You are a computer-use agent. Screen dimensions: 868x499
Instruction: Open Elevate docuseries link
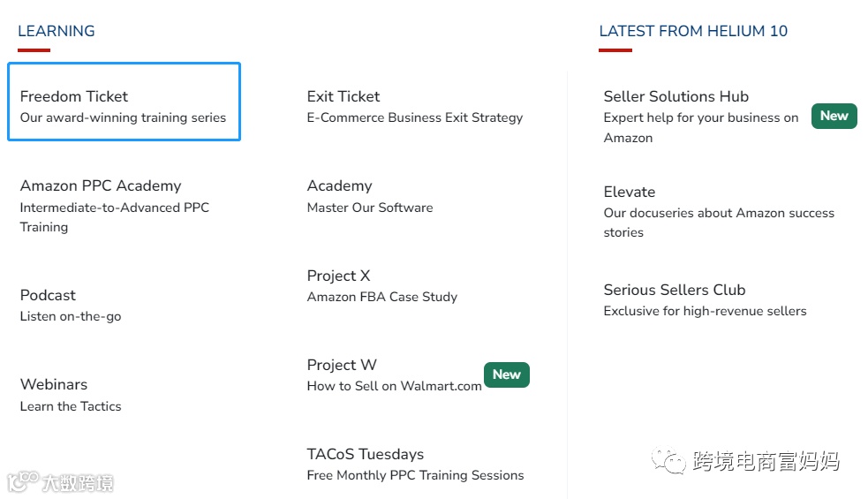pos(630,192)
